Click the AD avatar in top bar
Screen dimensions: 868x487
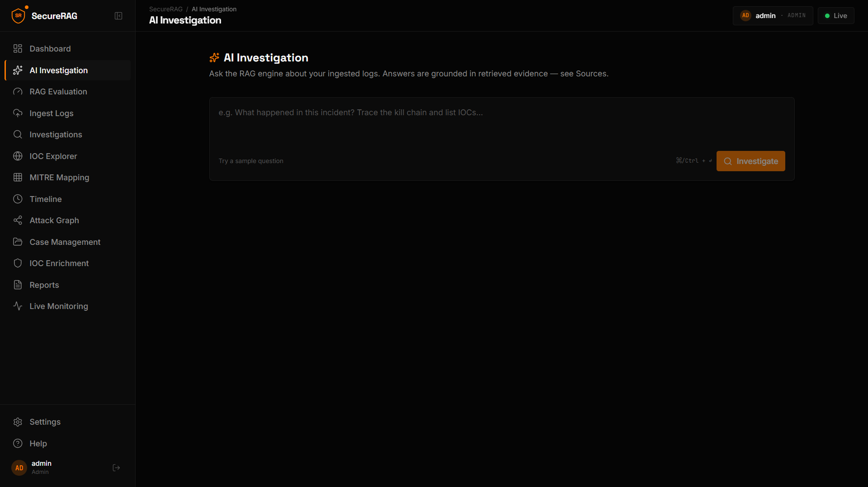745,15
